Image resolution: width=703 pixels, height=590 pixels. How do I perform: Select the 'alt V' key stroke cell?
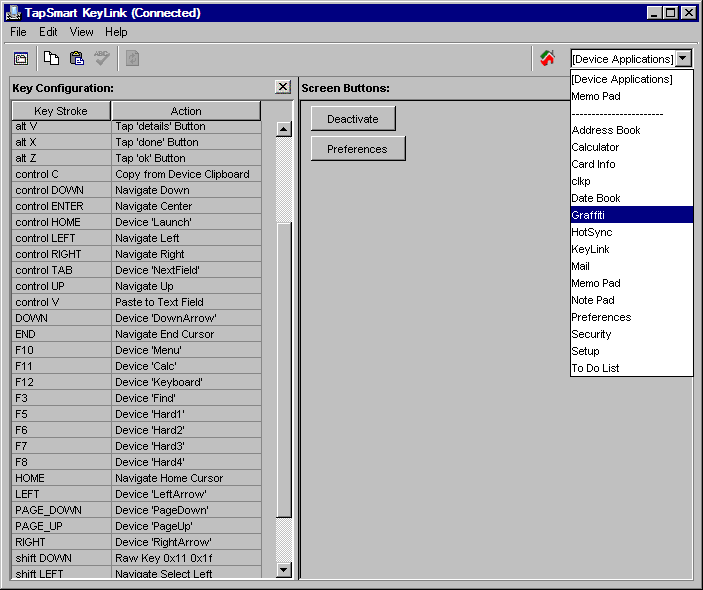[61, 126]
